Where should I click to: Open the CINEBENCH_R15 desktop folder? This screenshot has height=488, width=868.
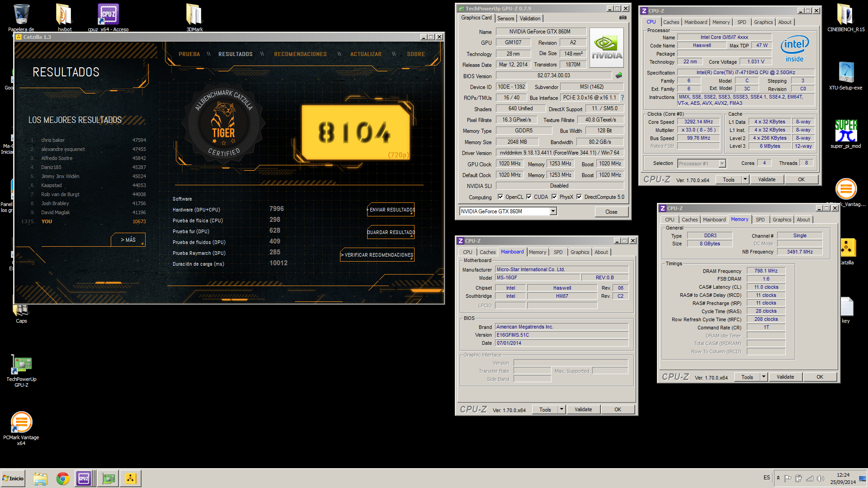click(x=845, y=17)
